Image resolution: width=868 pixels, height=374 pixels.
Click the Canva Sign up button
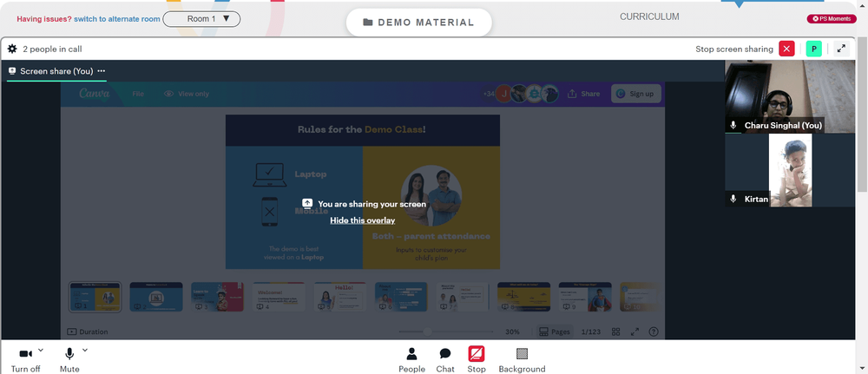pos(636,94)
